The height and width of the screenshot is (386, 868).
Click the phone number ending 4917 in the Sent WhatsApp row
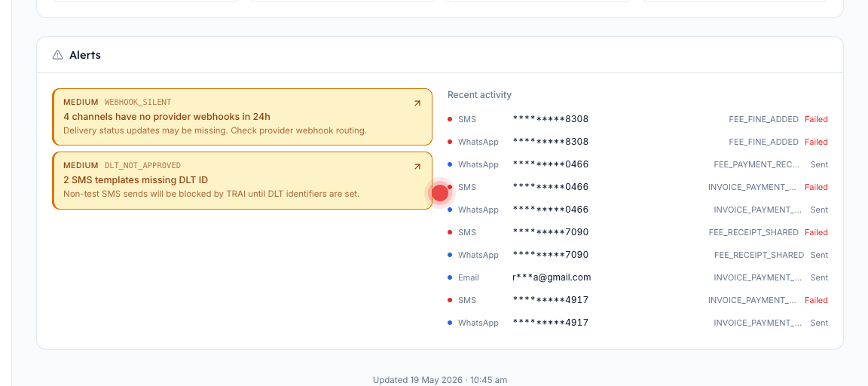coord(550,323)
